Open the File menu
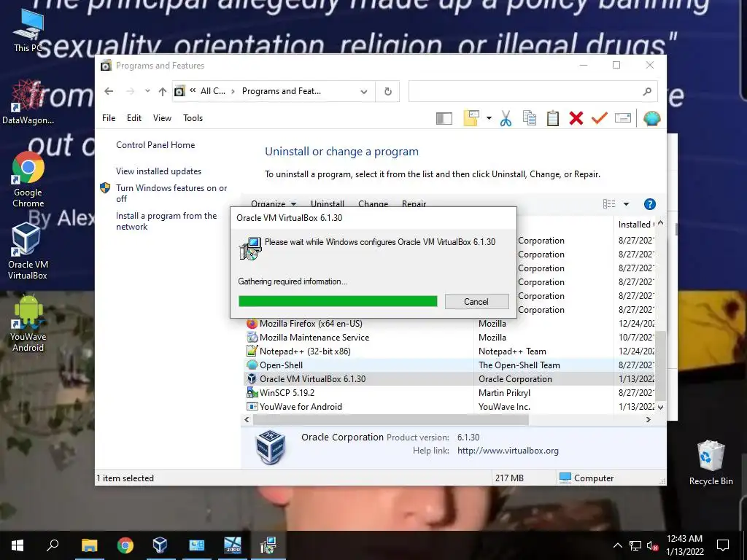The width and height of the screenshot is (747, 560). 109,118
